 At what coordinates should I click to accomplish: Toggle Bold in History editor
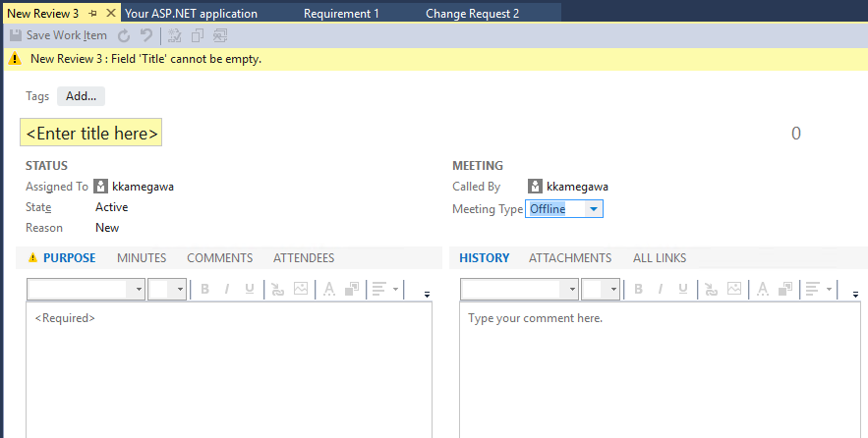[x=638, y=289]
